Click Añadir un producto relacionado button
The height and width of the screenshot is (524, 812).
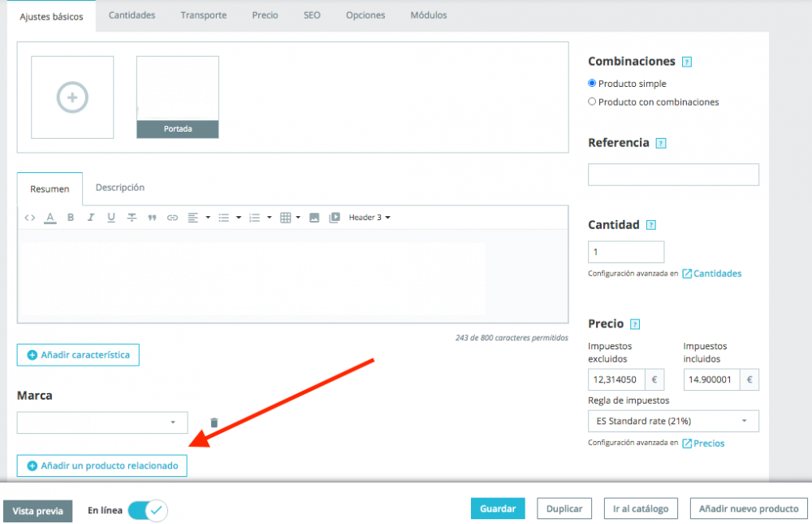(x=102, y=466)
